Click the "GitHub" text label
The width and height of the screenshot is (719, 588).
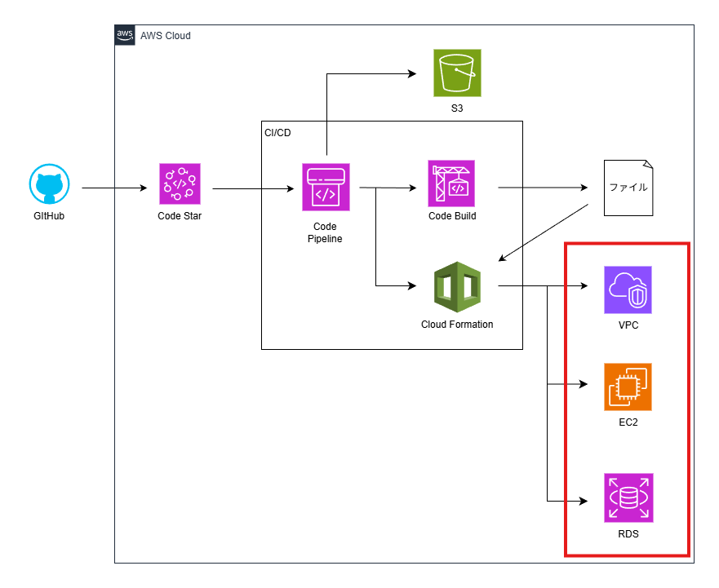coord(50,216)
